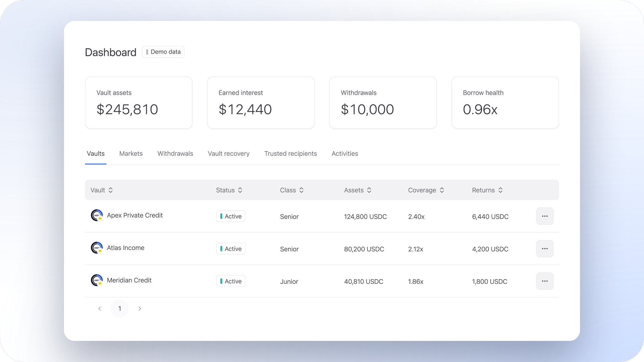
Task: Open the Borrow health summary card
Action: point(505,103)
